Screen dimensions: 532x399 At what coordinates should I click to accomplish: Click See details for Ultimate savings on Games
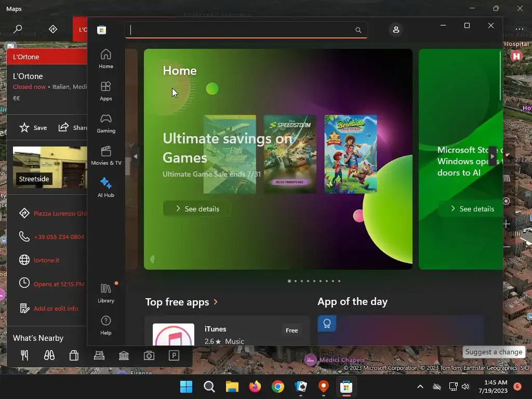click(197, 209)
